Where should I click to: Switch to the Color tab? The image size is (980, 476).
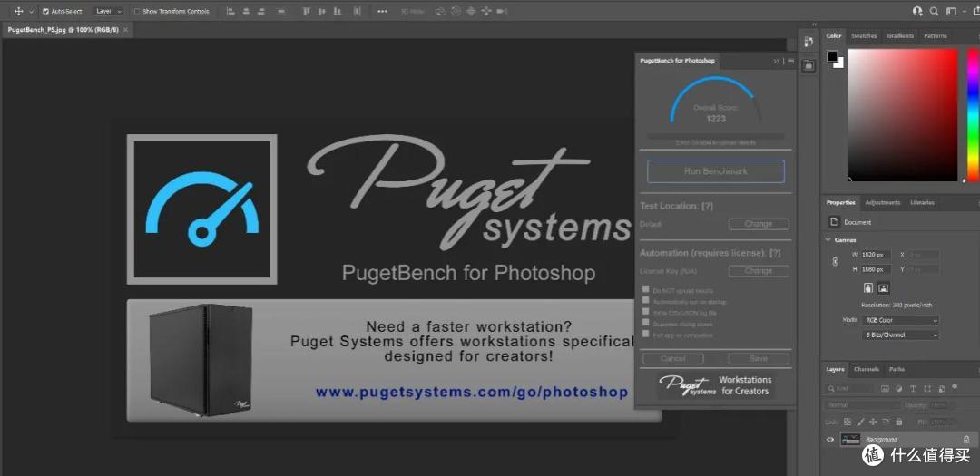[x=834, y=36]
